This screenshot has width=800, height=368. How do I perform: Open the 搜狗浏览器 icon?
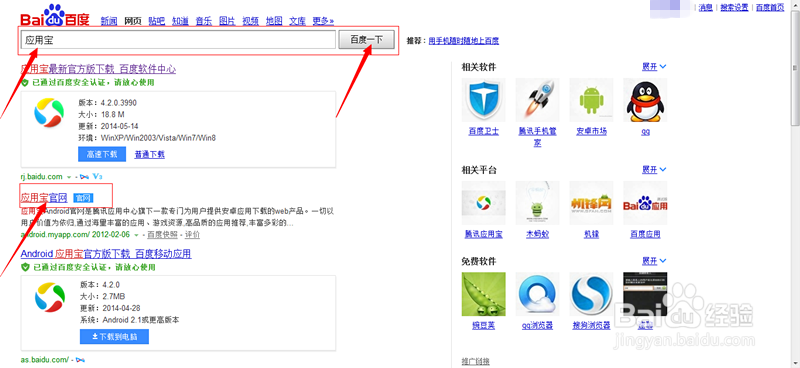[x=591, y=295]
